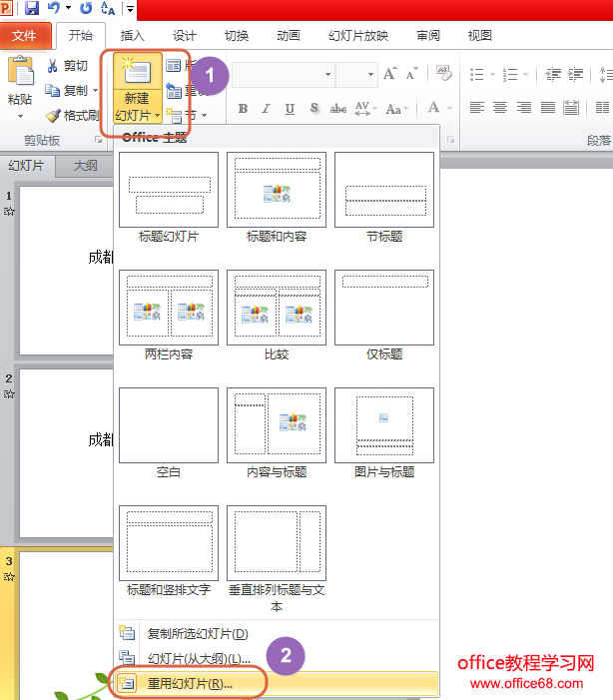Viewport: 613px width, 700px height.
Task: Increase font size with the large A icon
Action: pos(389,74)
